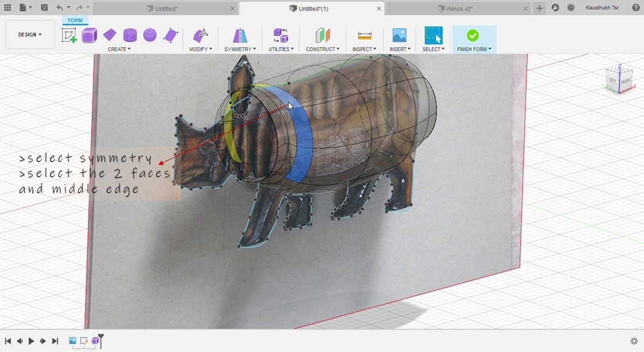Close the first Untitled* tab
Viewport: 644px width, 352px height.
(232, 9)
